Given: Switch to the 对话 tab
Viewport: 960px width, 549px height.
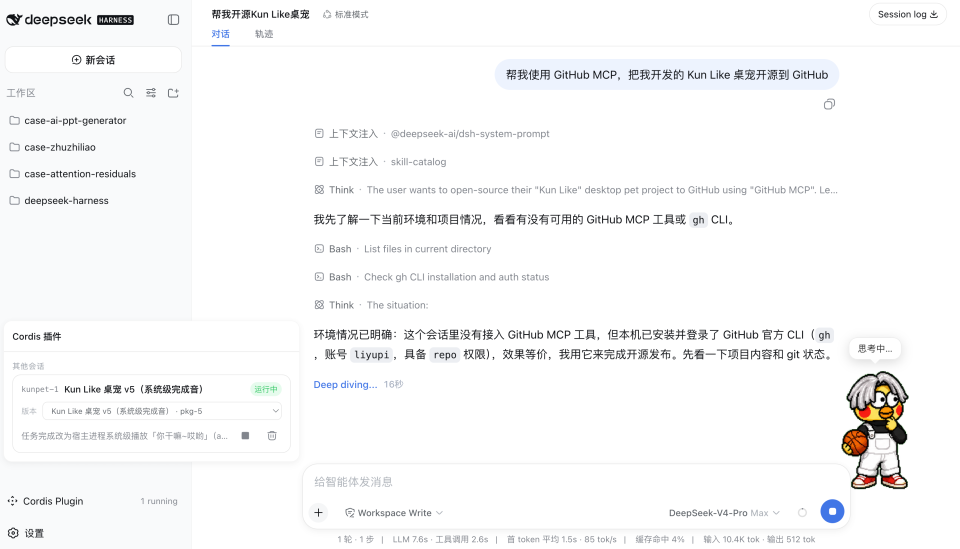Looking at the screenshot, I should click(220, 34).
